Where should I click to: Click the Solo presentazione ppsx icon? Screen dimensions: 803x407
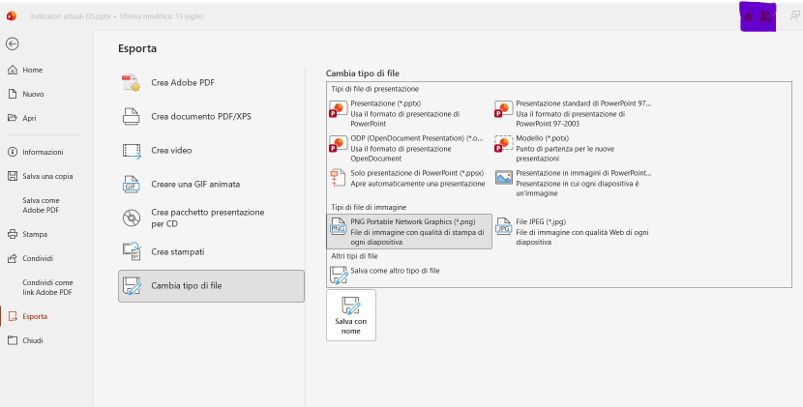[x=338, y=178]
